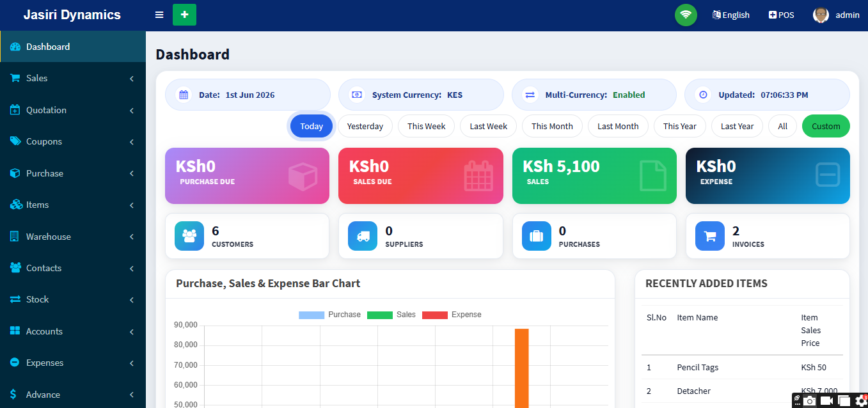Viewport: 868px width, 408px height.
Task: Expand the Contacts menu chevron
Action: coord(132,269)
